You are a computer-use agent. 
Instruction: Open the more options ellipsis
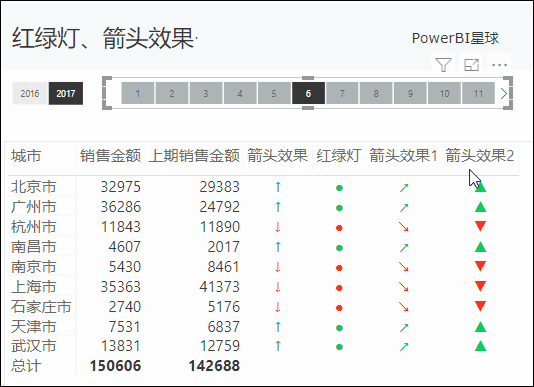point(499,65)
